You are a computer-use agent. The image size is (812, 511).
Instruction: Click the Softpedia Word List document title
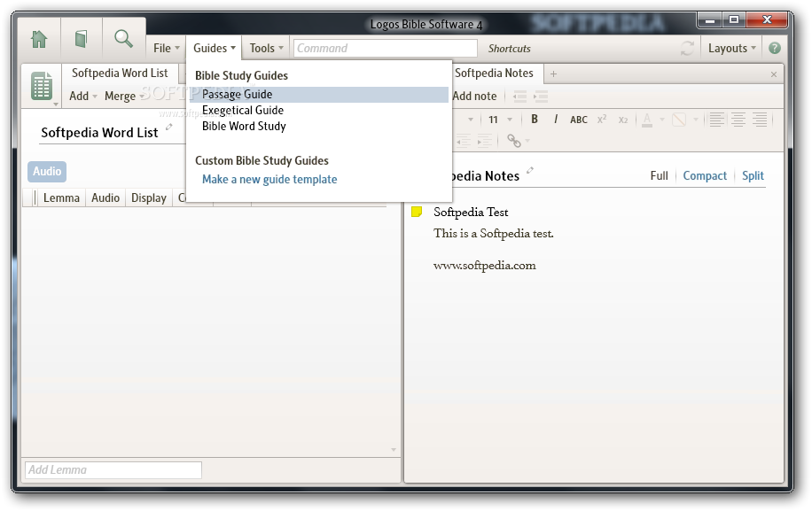tap(99, 133)
